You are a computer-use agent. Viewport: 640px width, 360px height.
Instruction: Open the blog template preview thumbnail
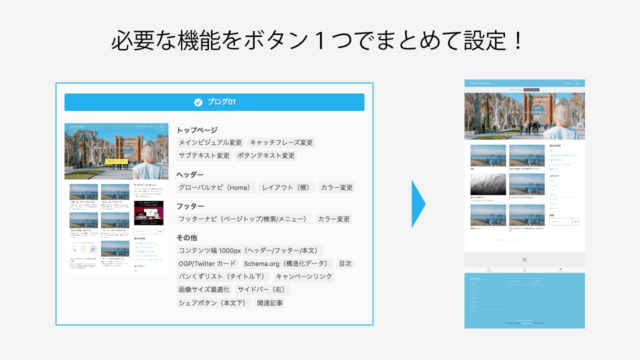[116, 198]
